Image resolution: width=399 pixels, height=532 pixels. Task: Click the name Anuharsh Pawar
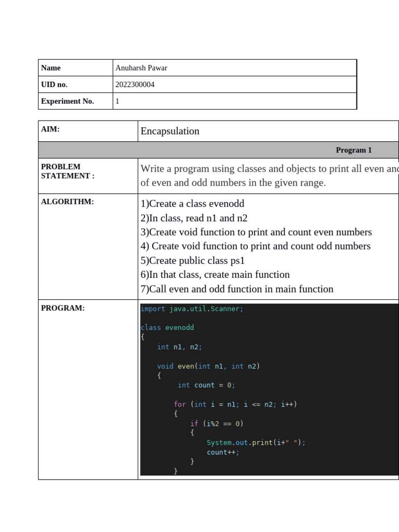[141, 68]
